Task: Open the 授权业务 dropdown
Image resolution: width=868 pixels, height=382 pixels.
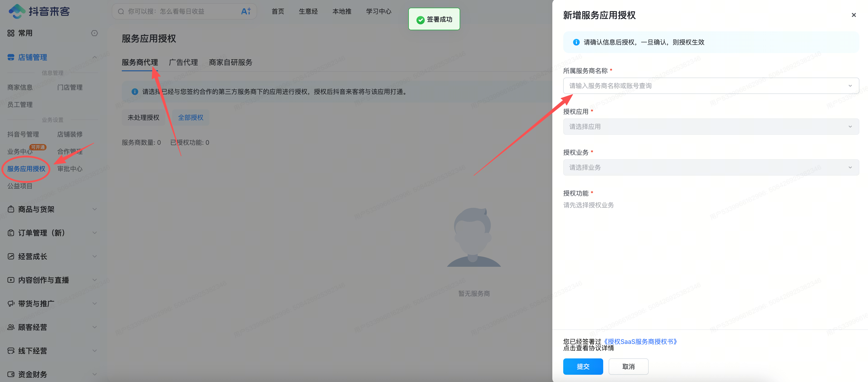Action: [711, 167]
